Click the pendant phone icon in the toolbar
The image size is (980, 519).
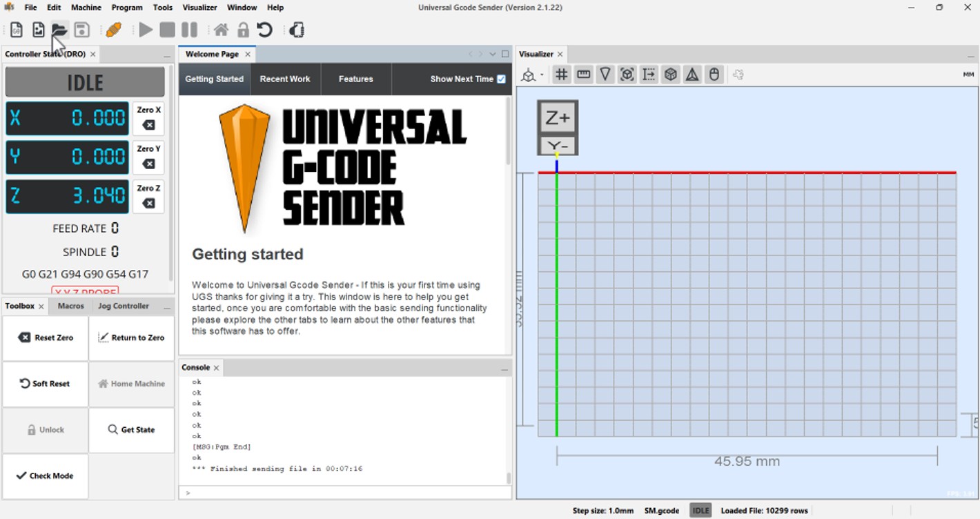point(297,30)
